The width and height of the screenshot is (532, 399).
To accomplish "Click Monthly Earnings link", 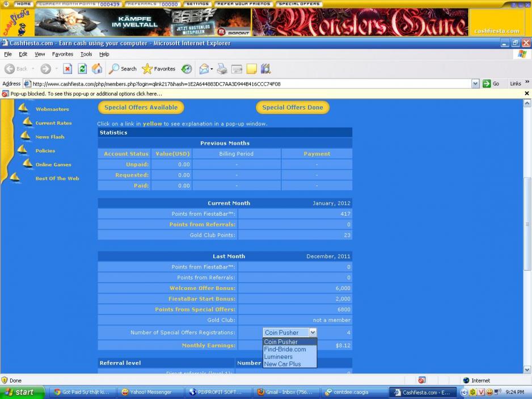I will (208, 345).
